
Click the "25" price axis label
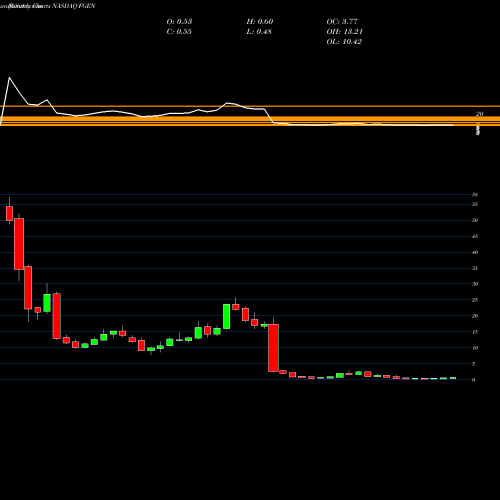475,300
